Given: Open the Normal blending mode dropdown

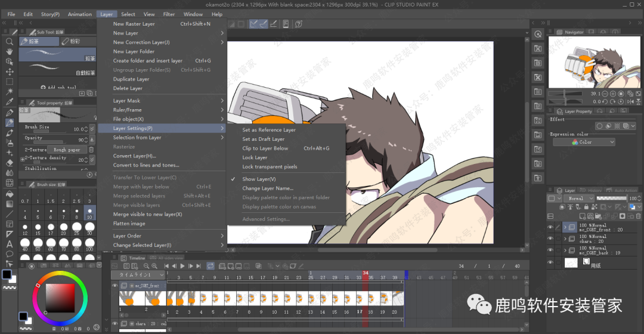Looking at the screenshot, I should pyautogui.click(x=579, y=199).
